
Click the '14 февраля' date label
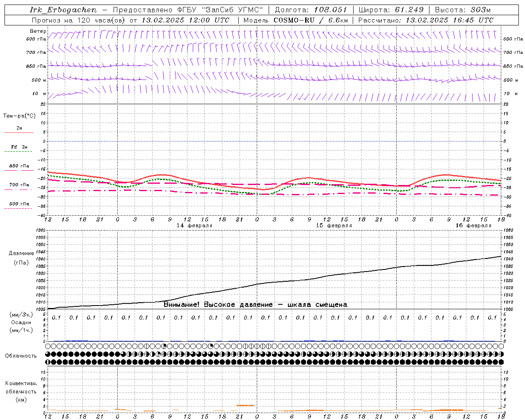click(194, 226)
